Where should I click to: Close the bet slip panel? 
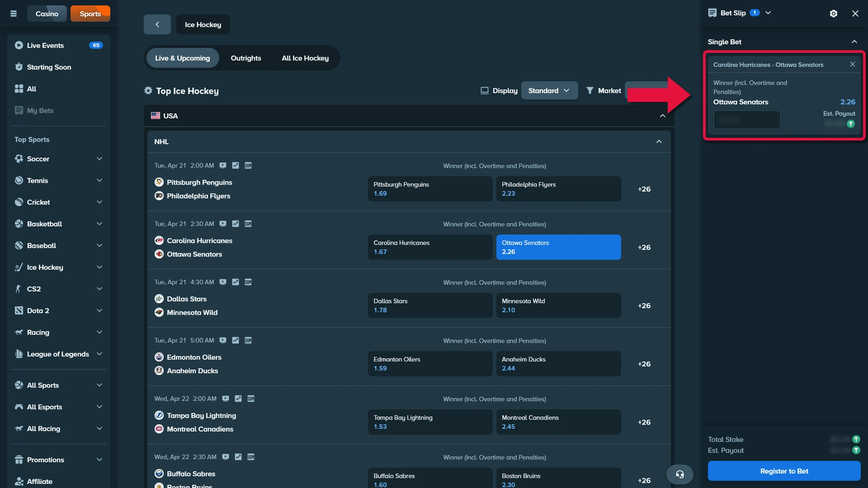(x=855, y=14)
